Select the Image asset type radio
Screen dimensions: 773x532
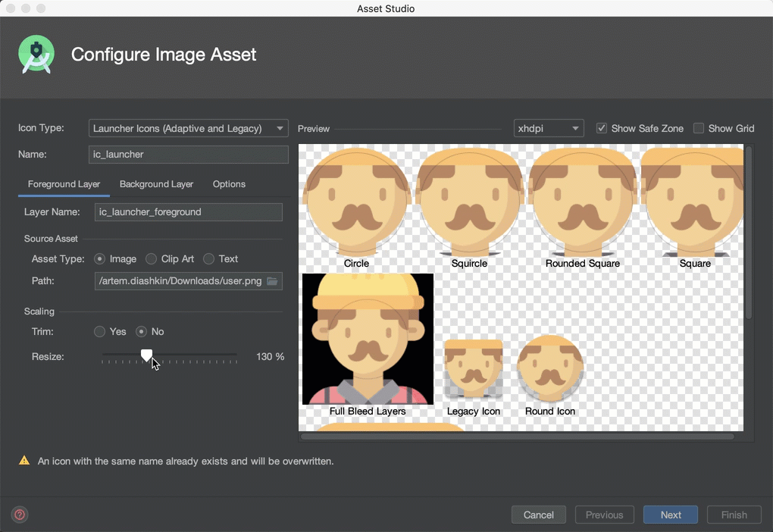tap(99, 259)
